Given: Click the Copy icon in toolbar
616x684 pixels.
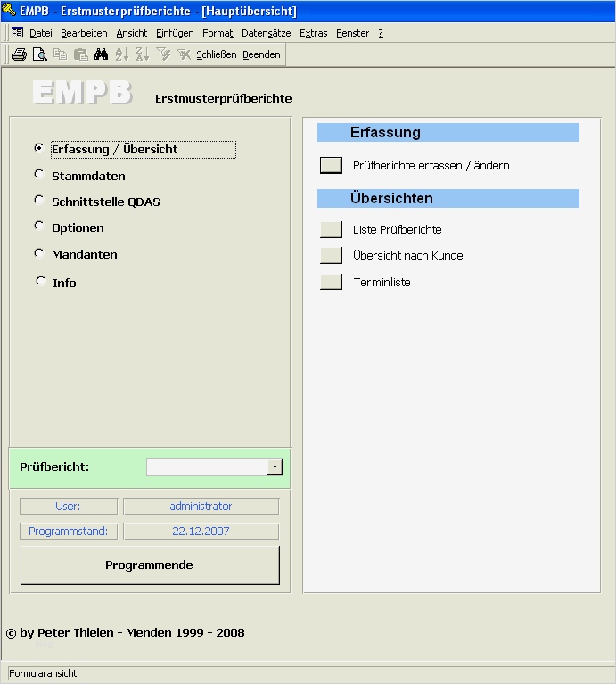Looking at the screenshot, I should [60, 54].
